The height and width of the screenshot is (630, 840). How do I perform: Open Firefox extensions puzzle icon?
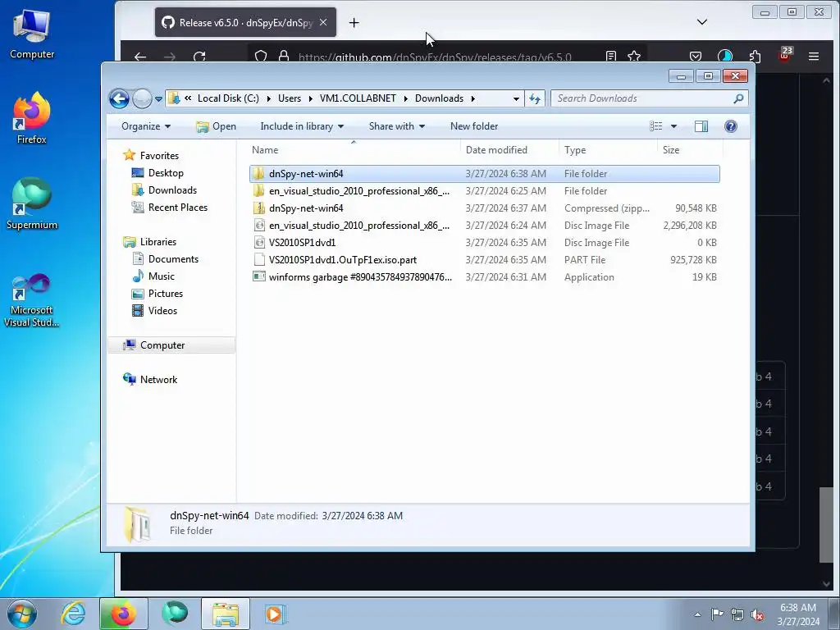click(x=755, y=57)
